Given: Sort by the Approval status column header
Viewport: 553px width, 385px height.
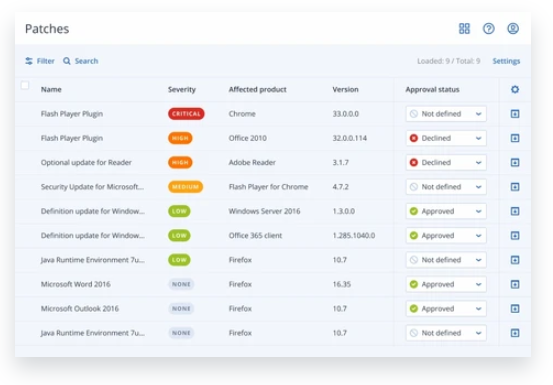Looking at the screenshot, I should click(432, 90).
